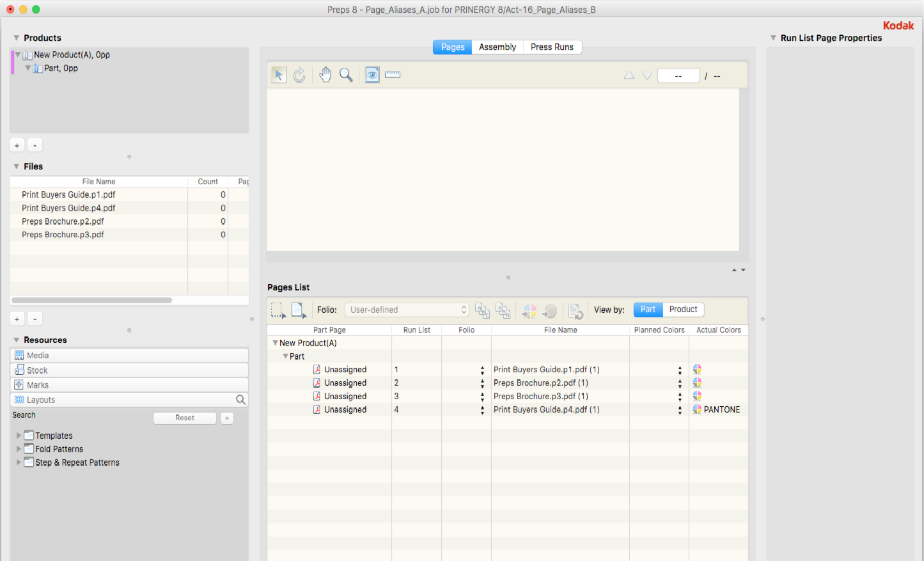Viewport: 924px width, 561px height.
Task: Click the second folio numbering icon
Action: tap(503, 311)
